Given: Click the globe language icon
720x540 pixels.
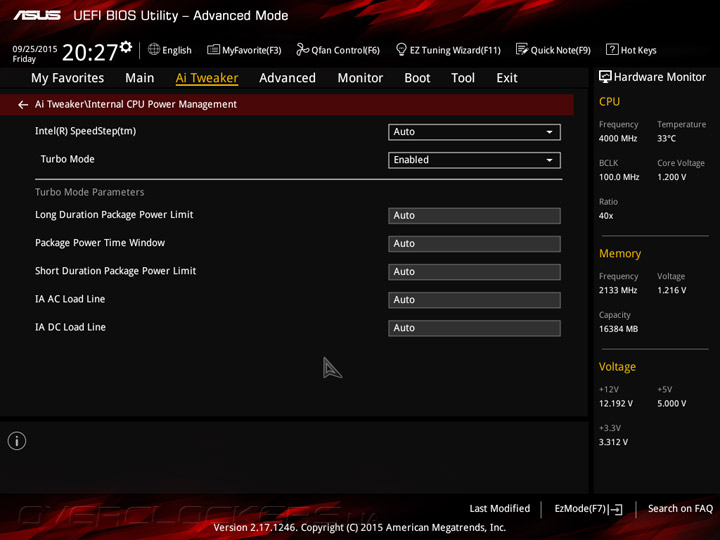Looking at the screenshot, I should click(x=154, y=49).
